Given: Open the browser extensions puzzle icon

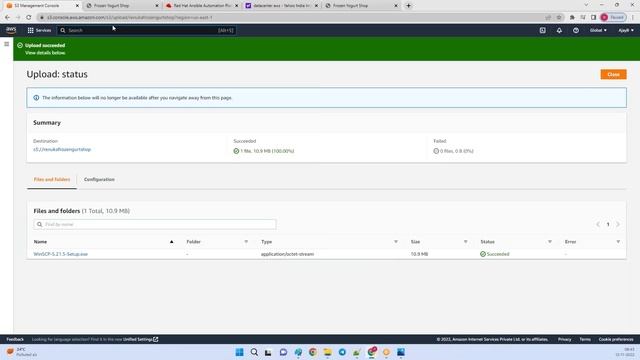Looking at the screenshot, I should click(x=572, y=18).
